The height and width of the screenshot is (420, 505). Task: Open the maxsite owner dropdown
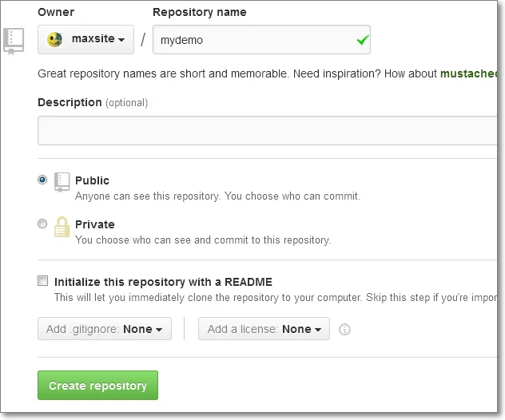[85, 39]
